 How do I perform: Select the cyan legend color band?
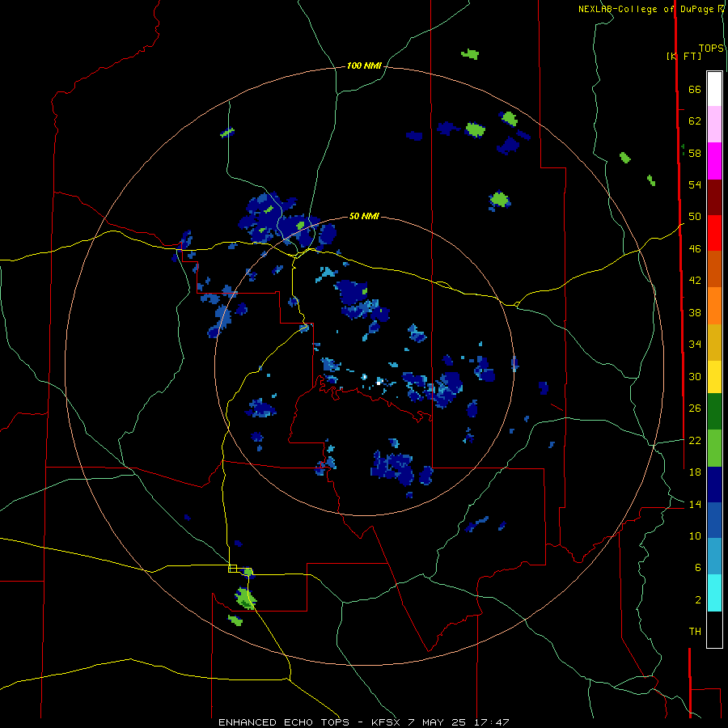714,593
